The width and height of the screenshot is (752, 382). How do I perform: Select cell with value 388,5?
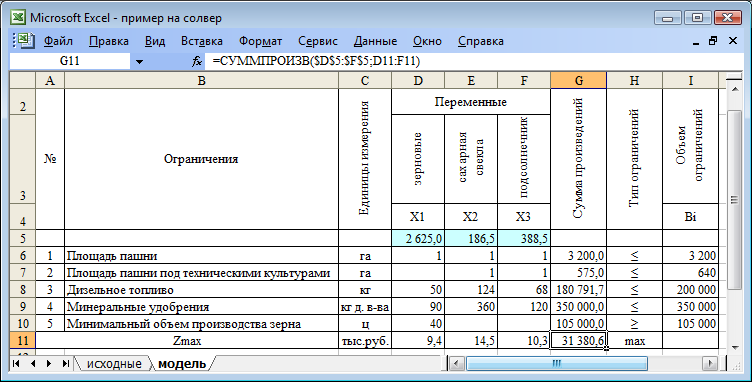(x=524, y=238)
